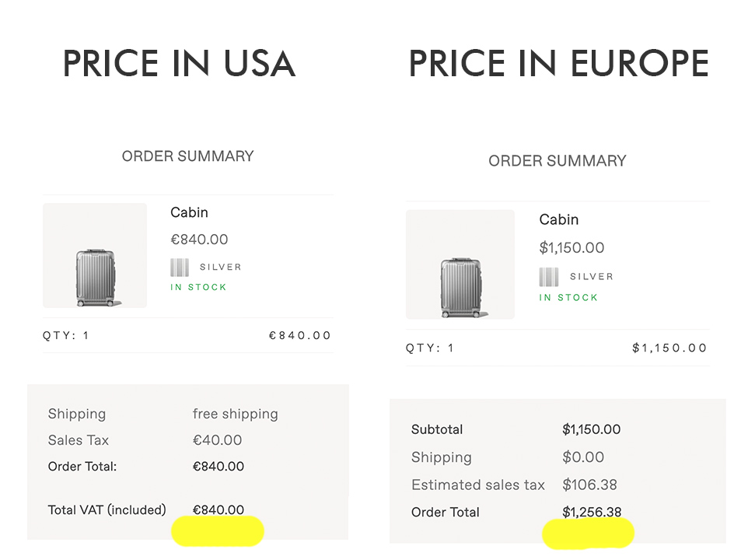Click the Estimated sales tax $106.38 amount

(x=589, y=485)
